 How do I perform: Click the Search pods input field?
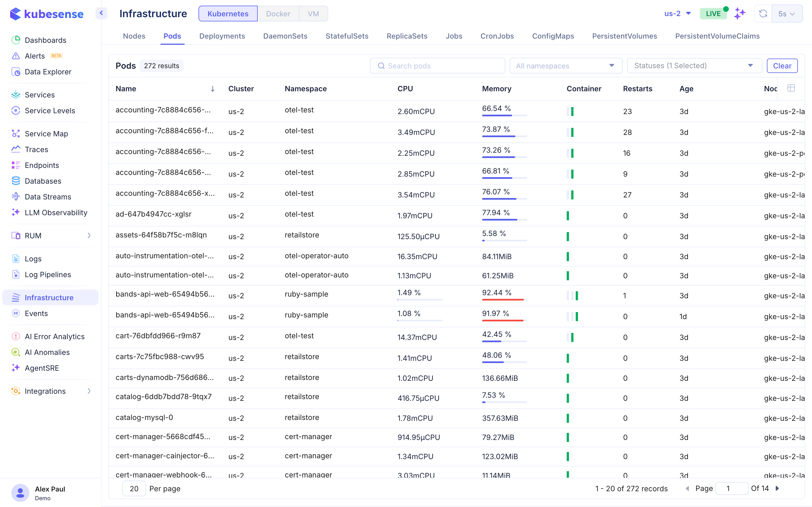[437, 66]
